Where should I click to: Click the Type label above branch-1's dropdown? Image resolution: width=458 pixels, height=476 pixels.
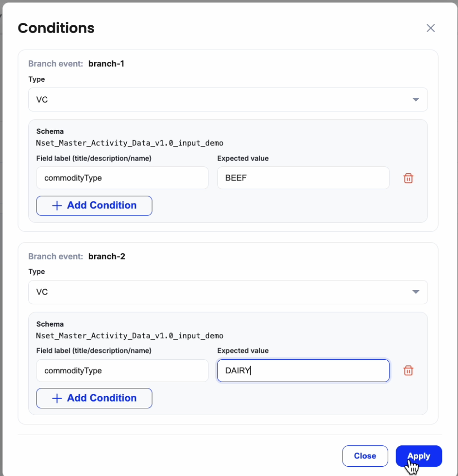tap(37, 79)
